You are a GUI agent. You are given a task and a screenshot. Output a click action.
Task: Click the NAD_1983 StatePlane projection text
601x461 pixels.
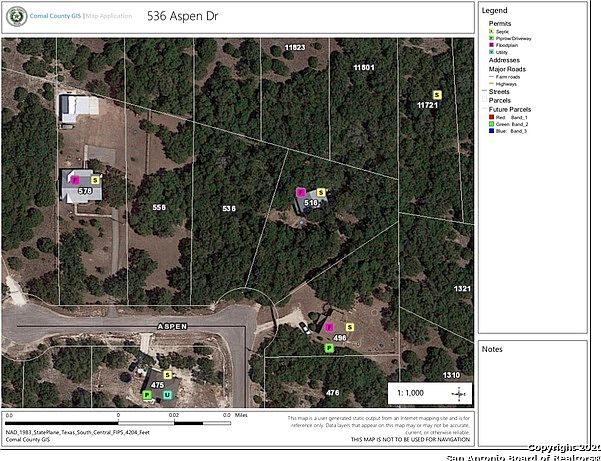pyautogui.click(x=78, y=432)
